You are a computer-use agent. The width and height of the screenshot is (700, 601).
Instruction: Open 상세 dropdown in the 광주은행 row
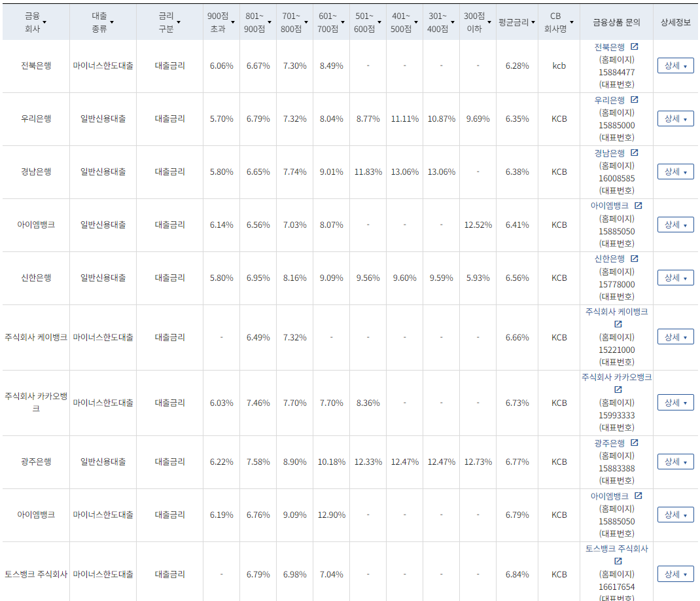tap(674, 461)
